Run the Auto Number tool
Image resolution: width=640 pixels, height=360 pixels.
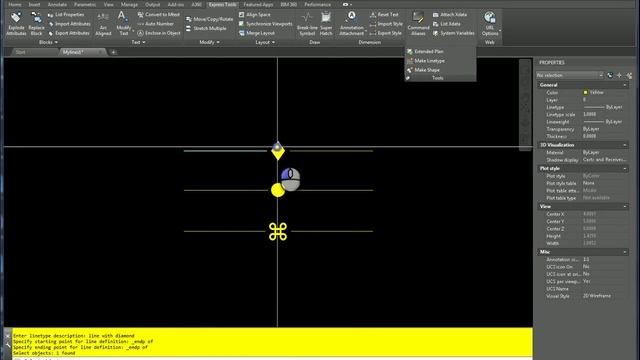[x=156, y=24]
